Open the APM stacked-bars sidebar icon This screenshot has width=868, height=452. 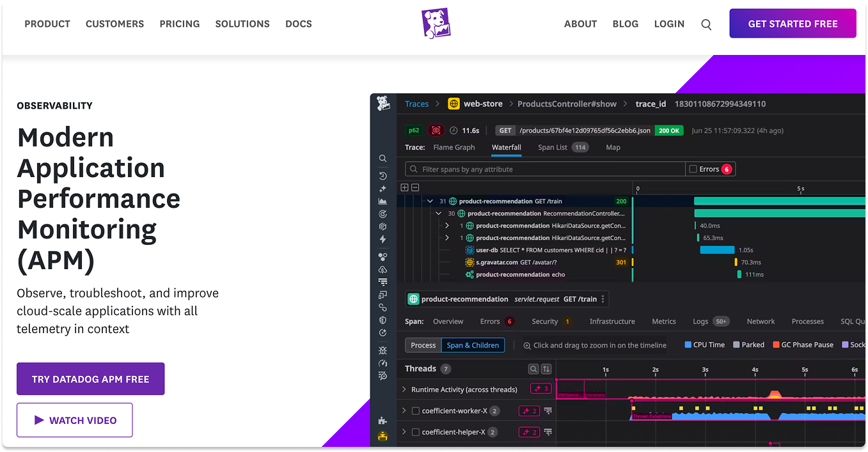coord(383,282)
